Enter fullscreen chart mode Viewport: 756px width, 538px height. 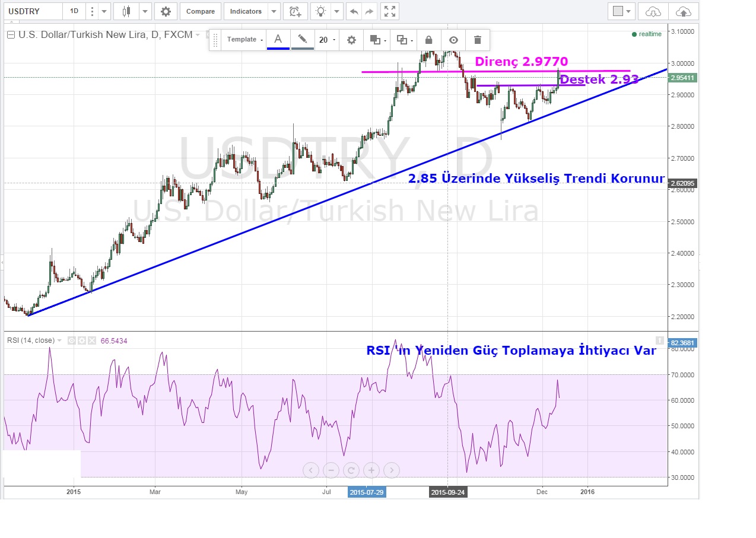[389, 11]
